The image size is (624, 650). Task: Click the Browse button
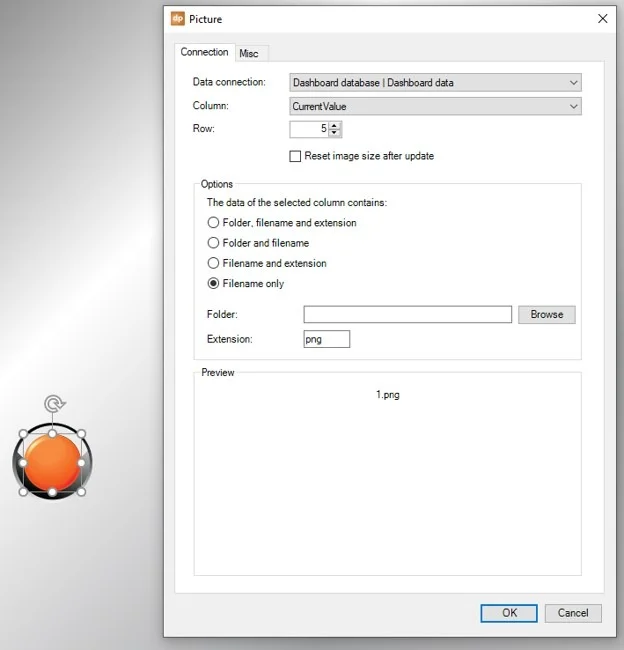(x=546, y=315)
